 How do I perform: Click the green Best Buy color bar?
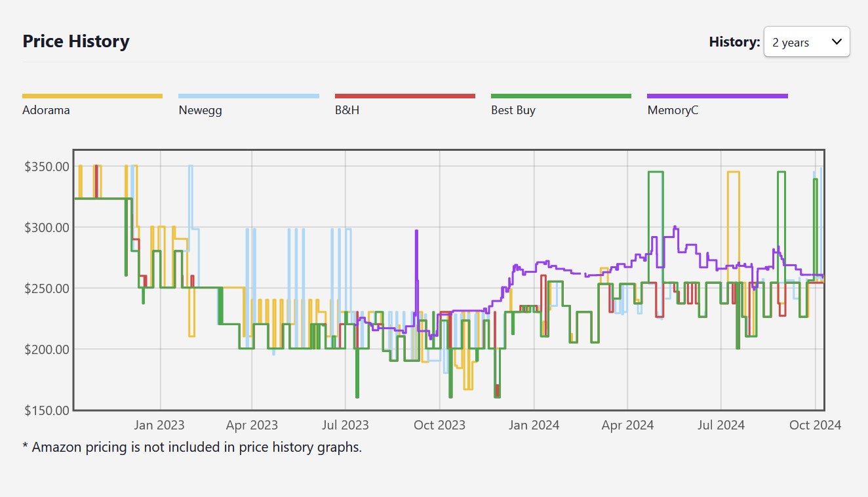point(561,96)
